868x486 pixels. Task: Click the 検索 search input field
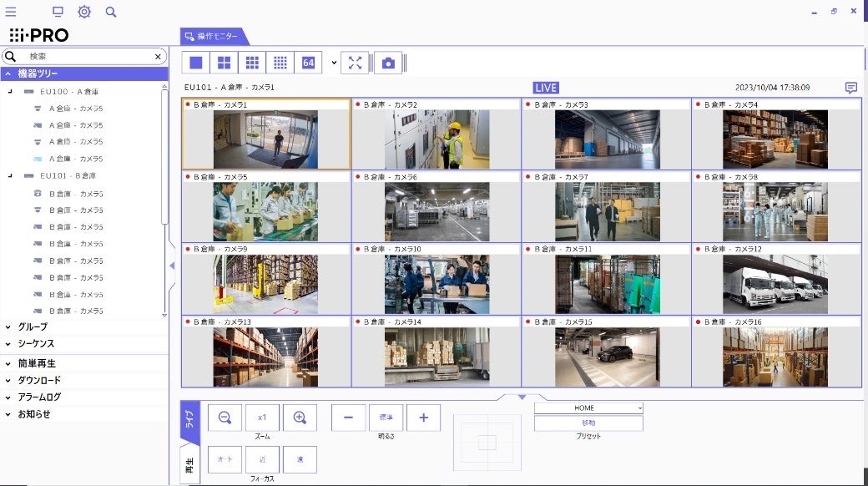point(84,57)
